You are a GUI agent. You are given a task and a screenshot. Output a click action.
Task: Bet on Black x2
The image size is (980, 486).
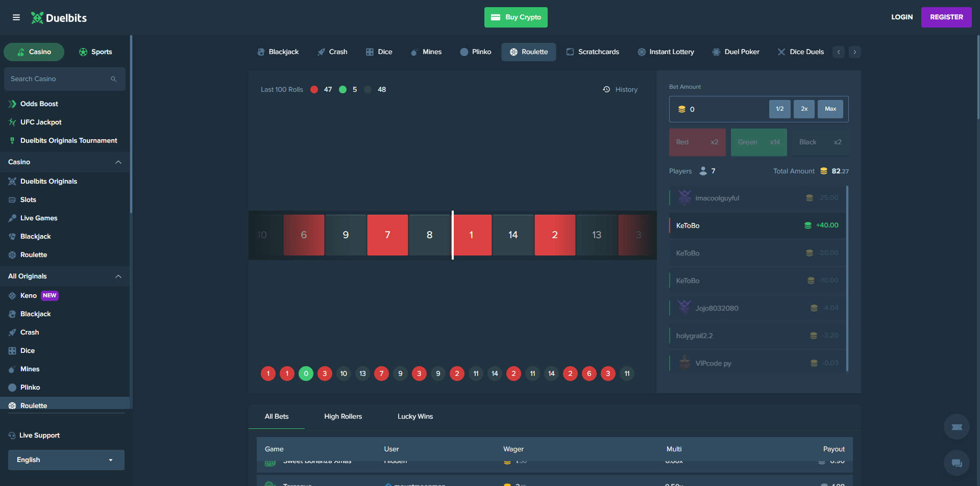[x=820, y=142]
